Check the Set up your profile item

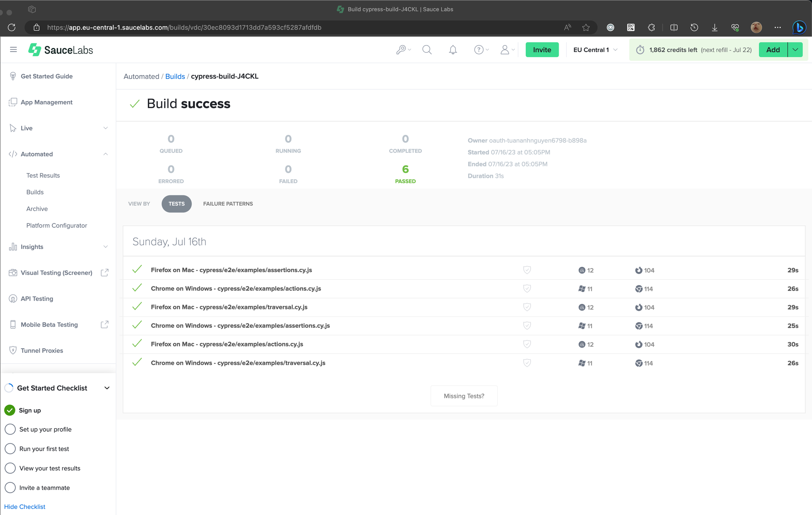click(10, 429)
